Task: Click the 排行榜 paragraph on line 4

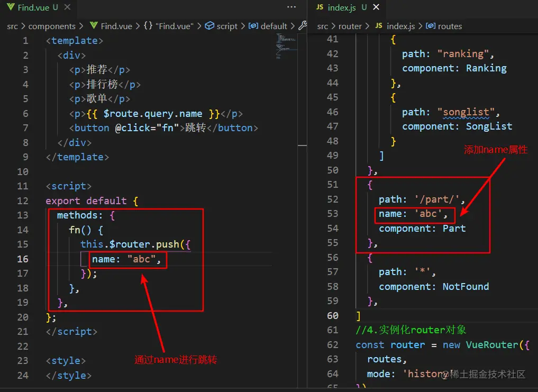Action: (105, 85)
